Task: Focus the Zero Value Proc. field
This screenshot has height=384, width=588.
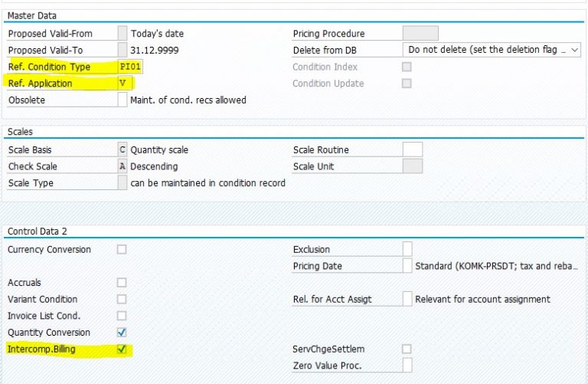Action: coord(407,366)
